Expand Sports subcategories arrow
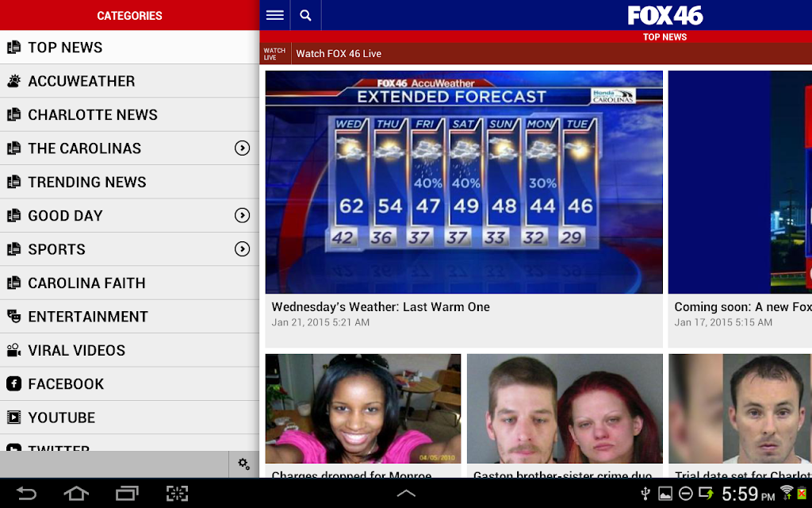812x508 pixels. point(242,249)
